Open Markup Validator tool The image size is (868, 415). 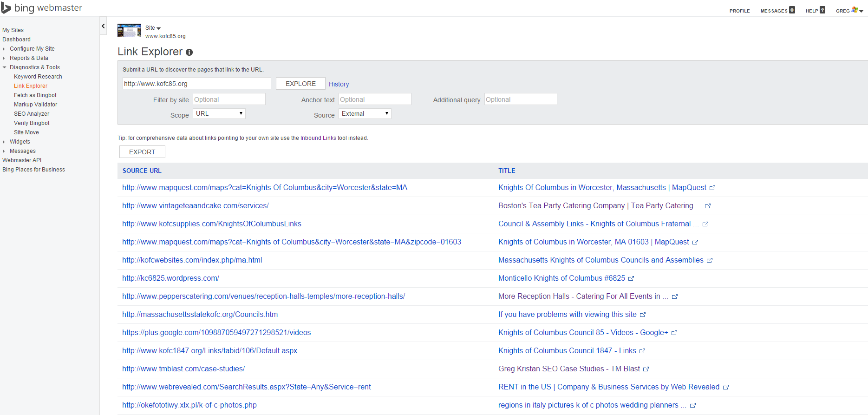pyautogui.click(x=36, y=105)
